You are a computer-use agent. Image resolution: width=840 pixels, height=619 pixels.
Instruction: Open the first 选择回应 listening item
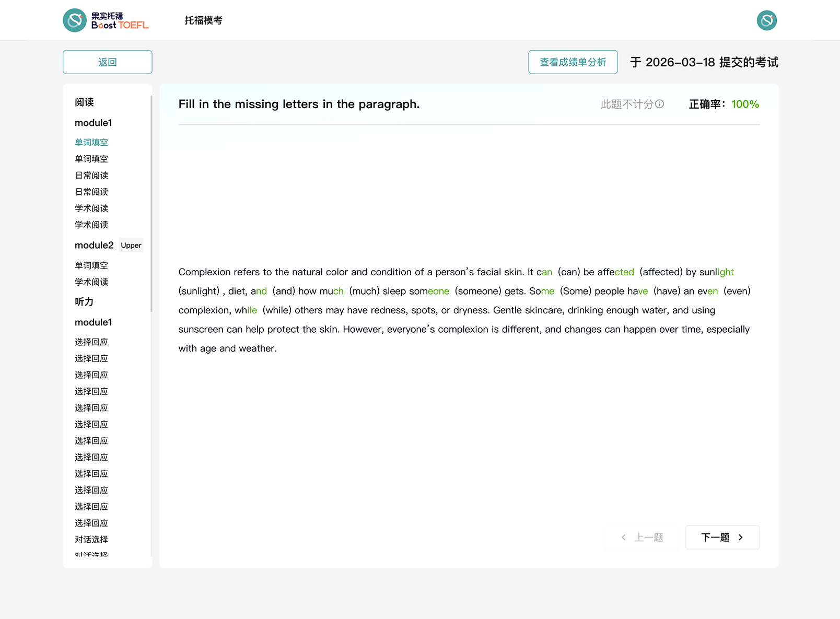91,342
